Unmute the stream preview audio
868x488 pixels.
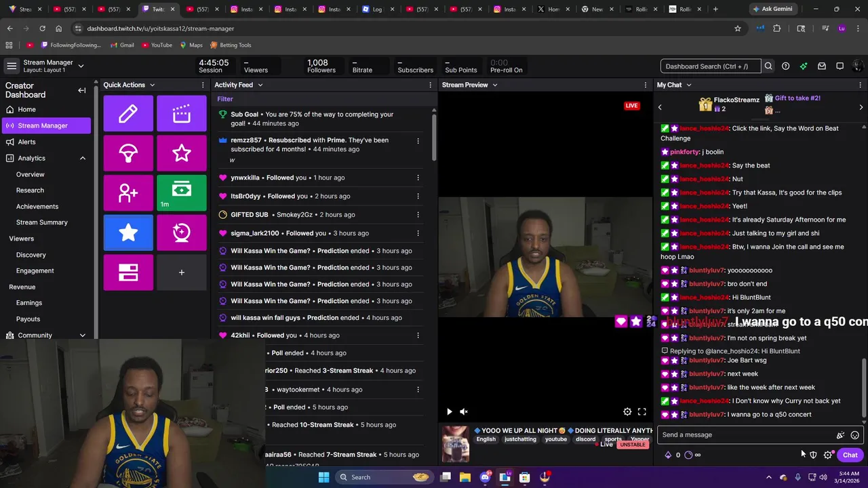click(x=464, y=411)
